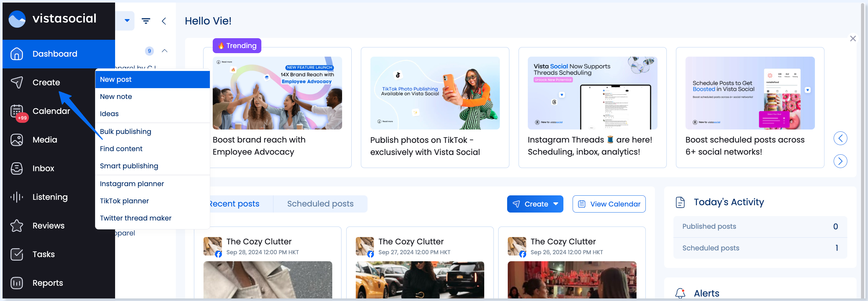The image size is (868, 301).
Task: Open Bulk publishing option
Action: (153, 132)
